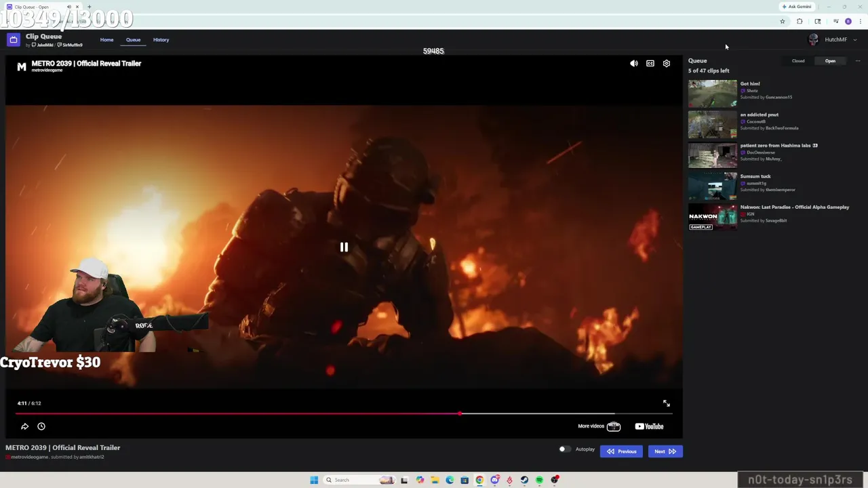This screenshot has height=488, width=868.
Task: Open a new browser tab
Action: [x=89, y=7]
